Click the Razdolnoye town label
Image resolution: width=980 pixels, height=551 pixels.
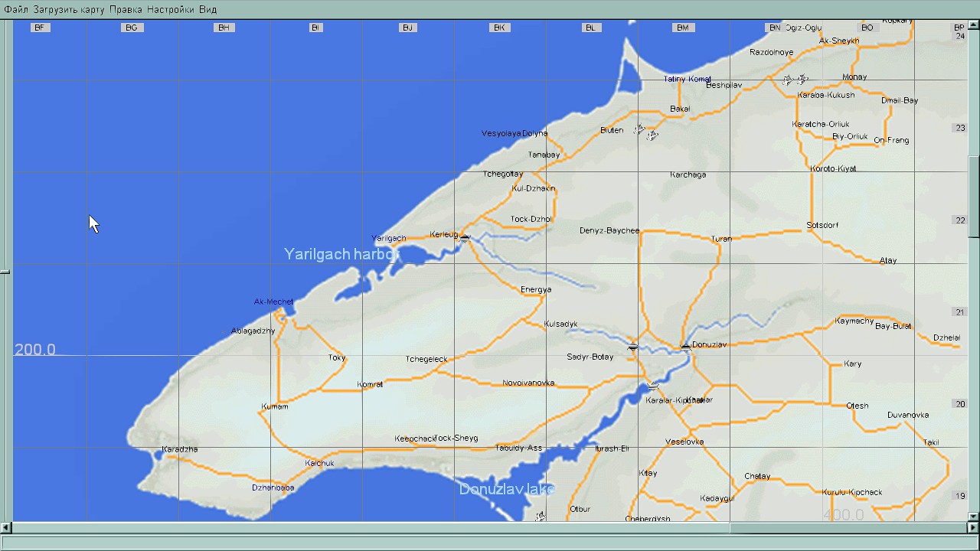(x=771, y=52)
